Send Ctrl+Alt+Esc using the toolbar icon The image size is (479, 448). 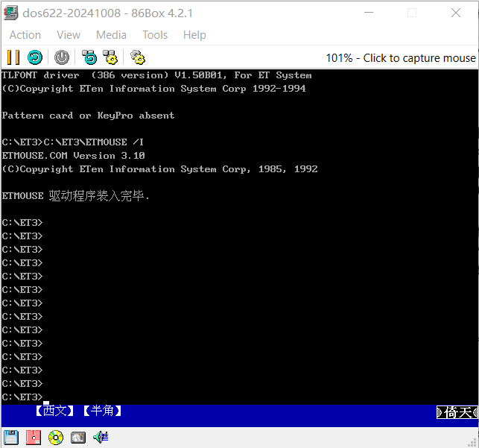[110, 57]
